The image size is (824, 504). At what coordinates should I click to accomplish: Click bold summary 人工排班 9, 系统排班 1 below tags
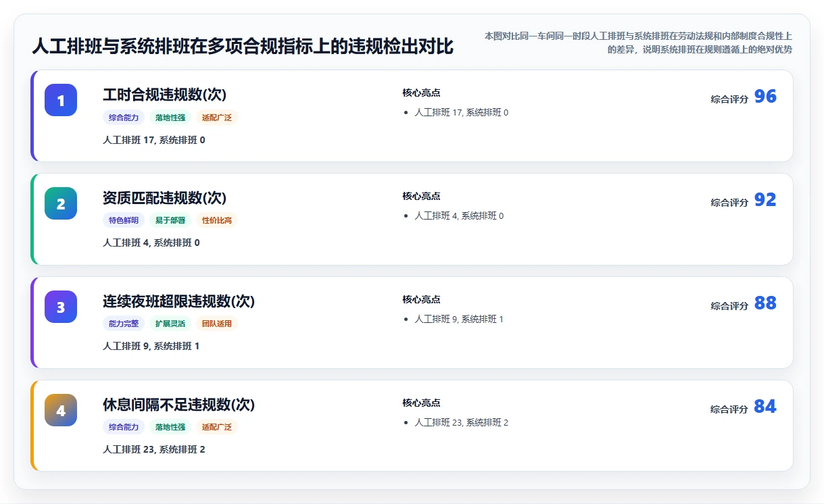(x=151, y=347)
